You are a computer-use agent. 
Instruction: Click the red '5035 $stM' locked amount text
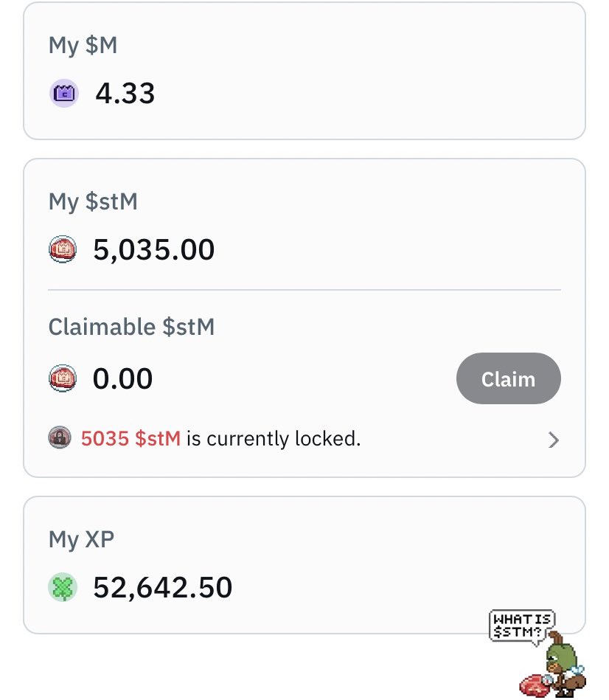tap(130, 438)
